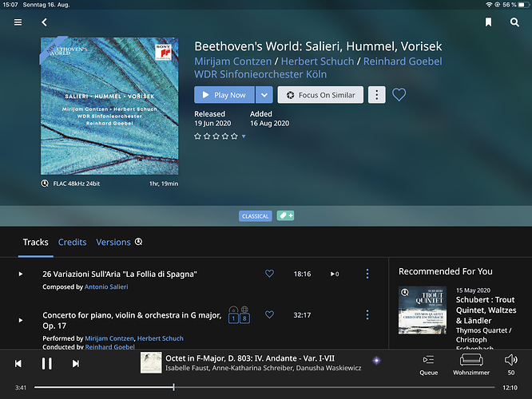Screen dimensions: 532x399
Task: Skip to next track
Action: pos(76,363)
